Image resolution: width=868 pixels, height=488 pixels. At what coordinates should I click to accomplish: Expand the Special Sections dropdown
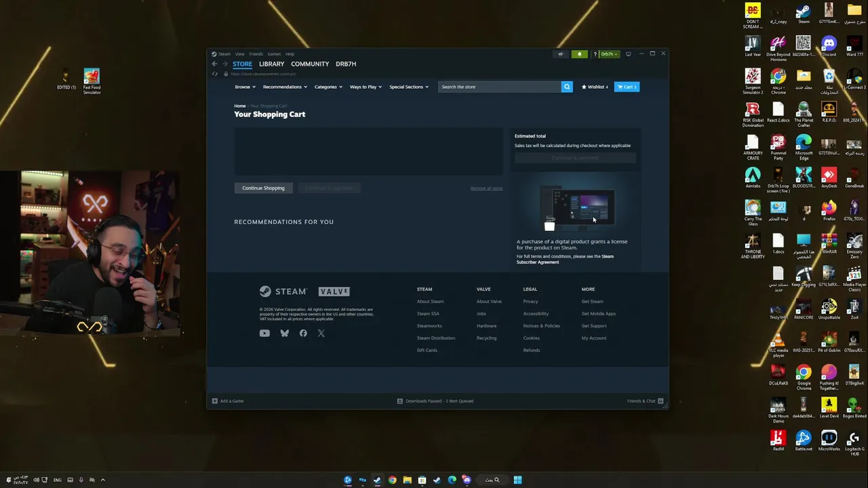[409, 87]
